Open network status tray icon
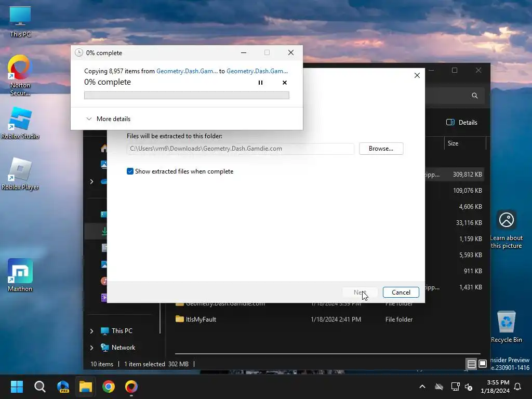The width and height of the screenshot is (532, 399). coord(455,387)
